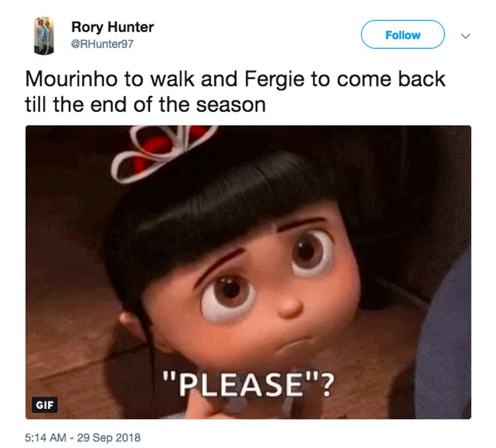Open the 5:14 AM - 29 Sep 2018 timestamp
496x448 pixels.
click(83, 437)
